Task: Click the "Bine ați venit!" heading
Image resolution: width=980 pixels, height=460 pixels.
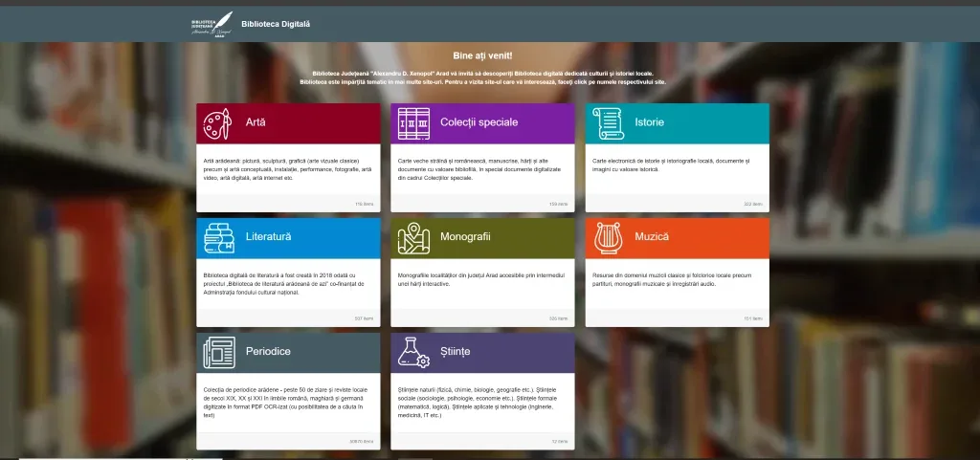Action: point(482,55)
